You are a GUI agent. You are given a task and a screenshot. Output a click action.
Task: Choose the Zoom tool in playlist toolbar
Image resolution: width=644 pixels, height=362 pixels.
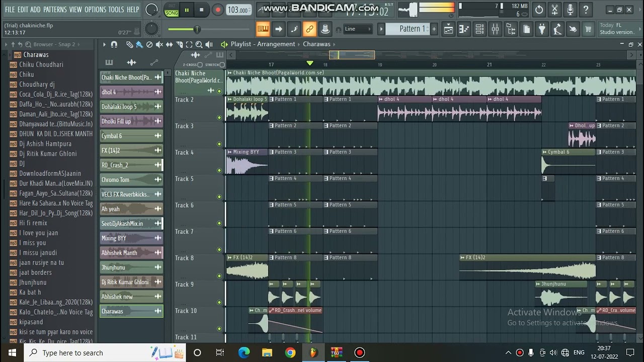(x=199, y=45)
